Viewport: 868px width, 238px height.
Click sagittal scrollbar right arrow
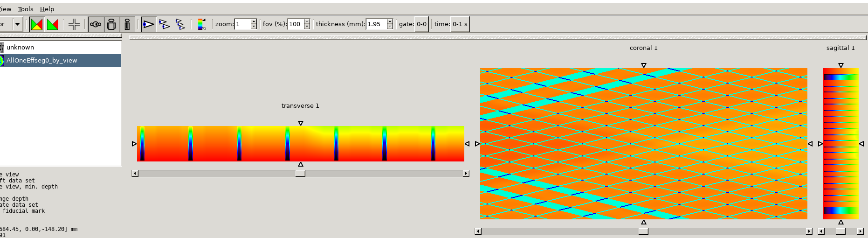tap(860, 231)
